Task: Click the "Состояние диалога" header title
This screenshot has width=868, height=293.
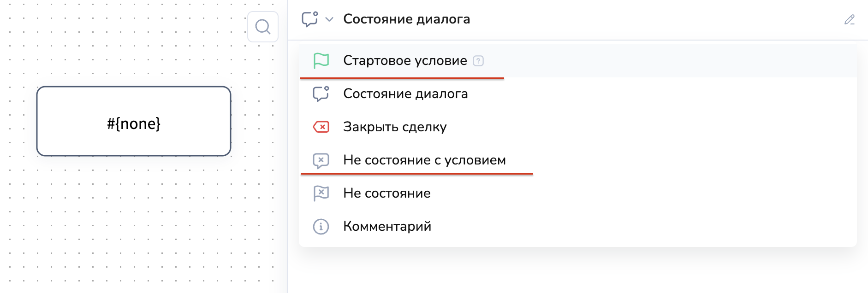Action: pos(406,19)
